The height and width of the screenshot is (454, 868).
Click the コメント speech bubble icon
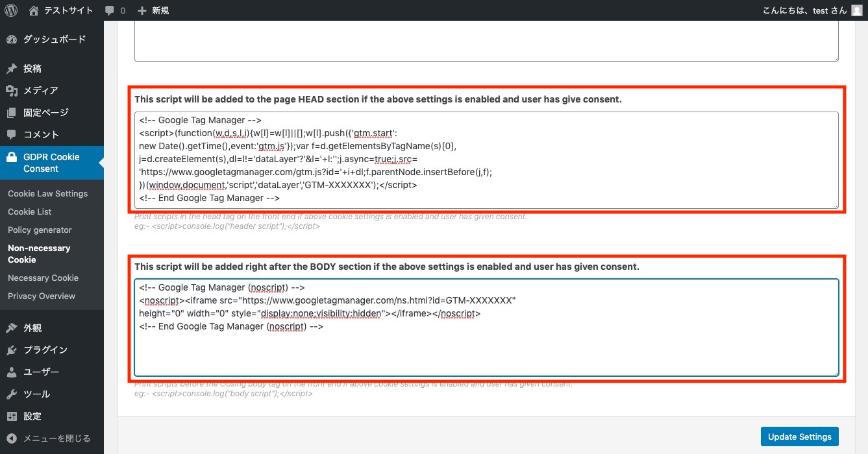(x=12, y=135)
